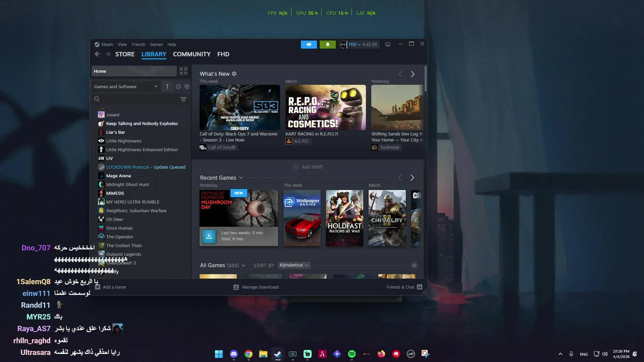Go forward using the Steam forward arrow
644x362 pixels.
(108, 54)
